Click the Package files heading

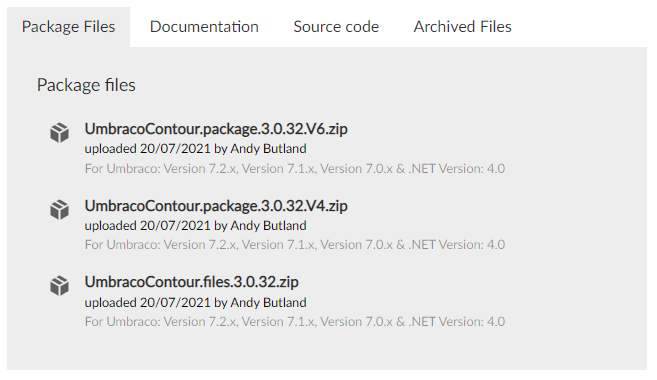click(x=86, y=85)
